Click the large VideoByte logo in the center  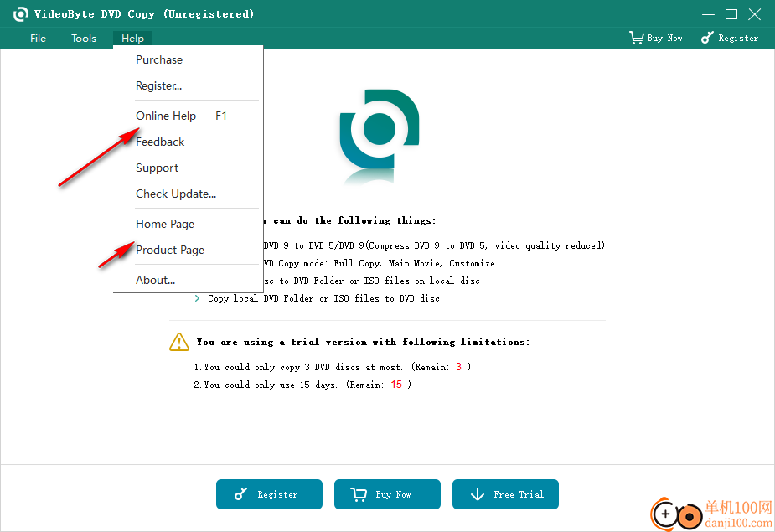[379, 131]
